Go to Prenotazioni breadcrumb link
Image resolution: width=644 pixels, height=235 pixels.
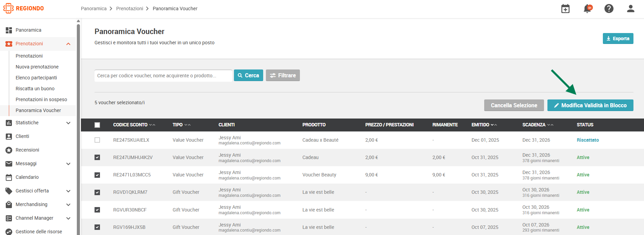pyautogui.click(x=130, y=9)
